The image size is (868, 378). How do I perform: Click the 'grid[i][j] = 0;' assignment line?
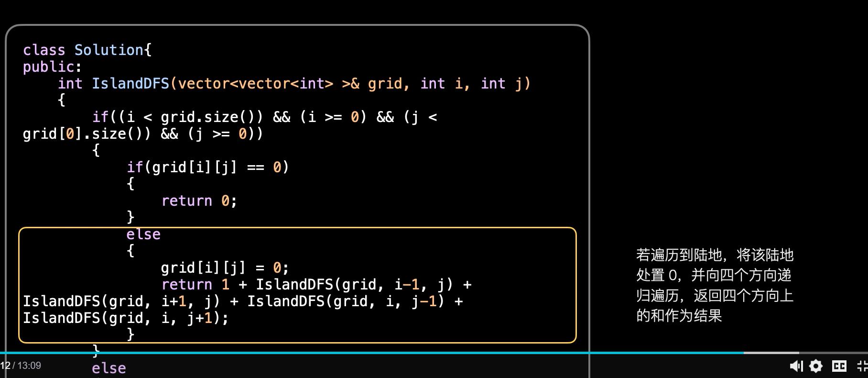[x=225, y=267]
